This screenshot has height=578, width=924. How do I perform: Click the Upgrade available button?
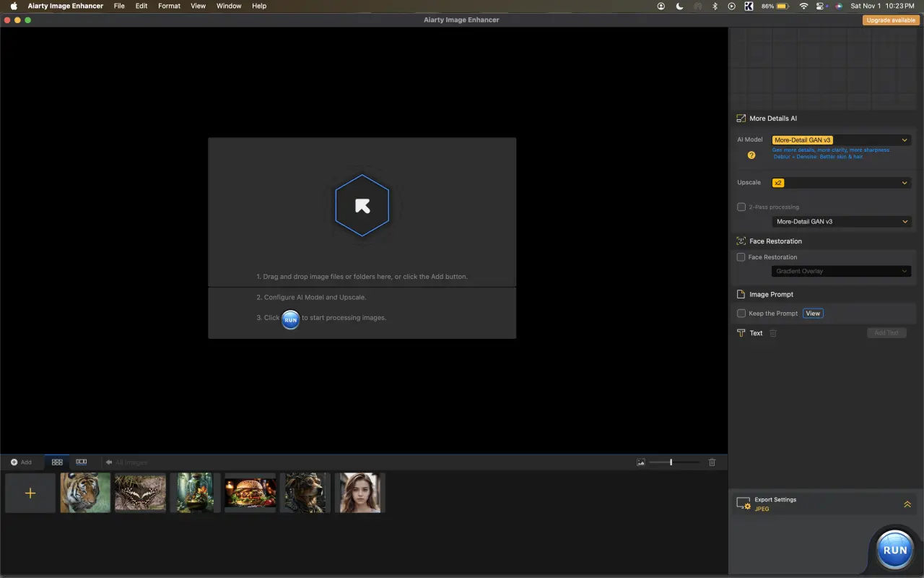[891, 20]
